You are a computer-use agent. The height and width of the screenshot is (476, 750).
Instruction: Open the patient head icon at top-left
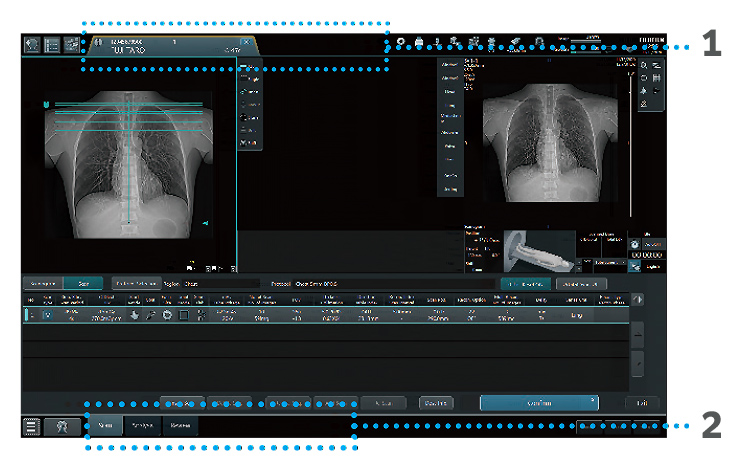[32, 45]
